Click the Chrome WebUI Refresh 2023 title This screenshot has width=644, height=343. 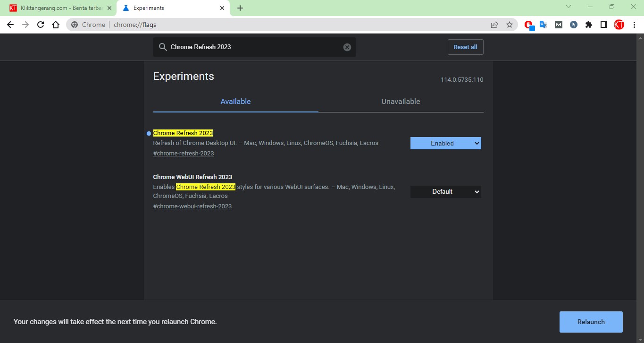[x=192, y=177]
